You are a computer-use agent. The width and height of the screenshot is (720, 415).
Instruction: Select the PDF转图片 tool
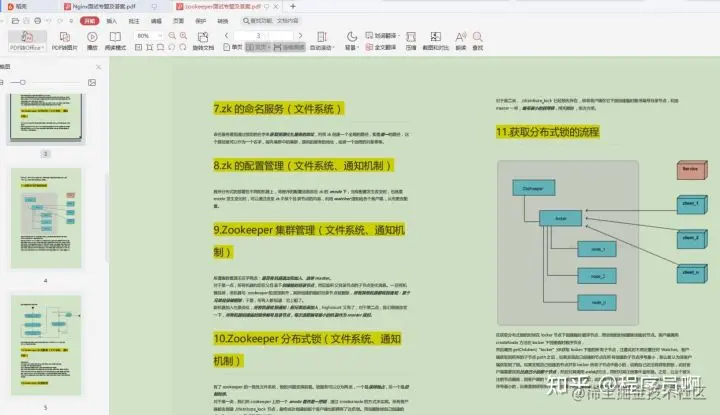(64, 41)
